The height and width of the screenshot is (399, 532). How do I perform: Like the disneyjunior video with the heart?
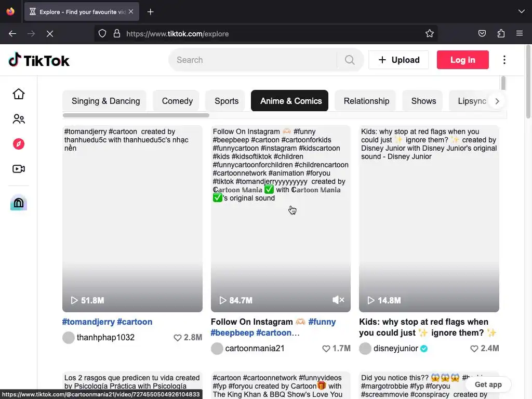click(474, 349)
